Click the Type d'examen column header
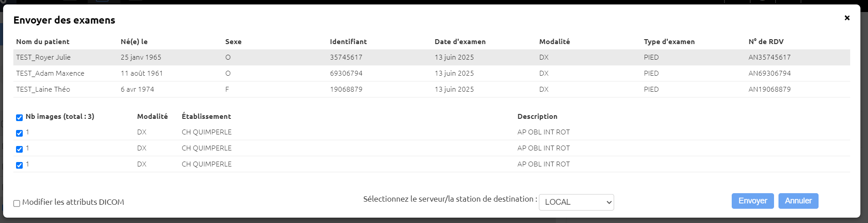 click(x=669, y=41)
